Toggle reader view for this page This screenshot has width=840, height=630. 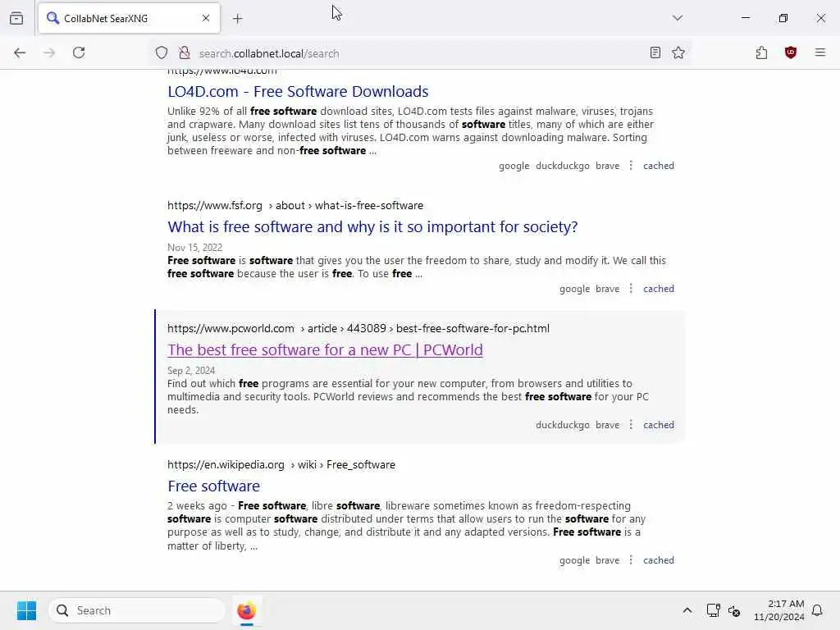click(x=655, y=52)
